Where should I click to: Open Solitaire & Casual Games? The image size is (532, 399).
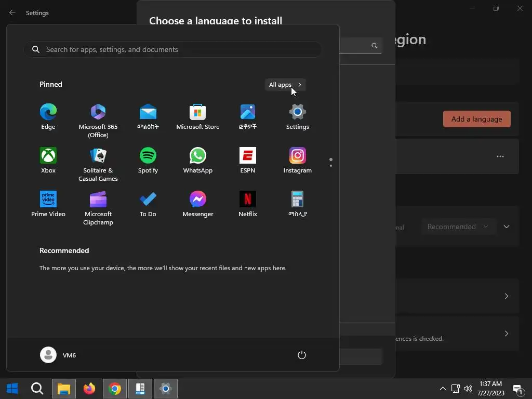[98, 165]
